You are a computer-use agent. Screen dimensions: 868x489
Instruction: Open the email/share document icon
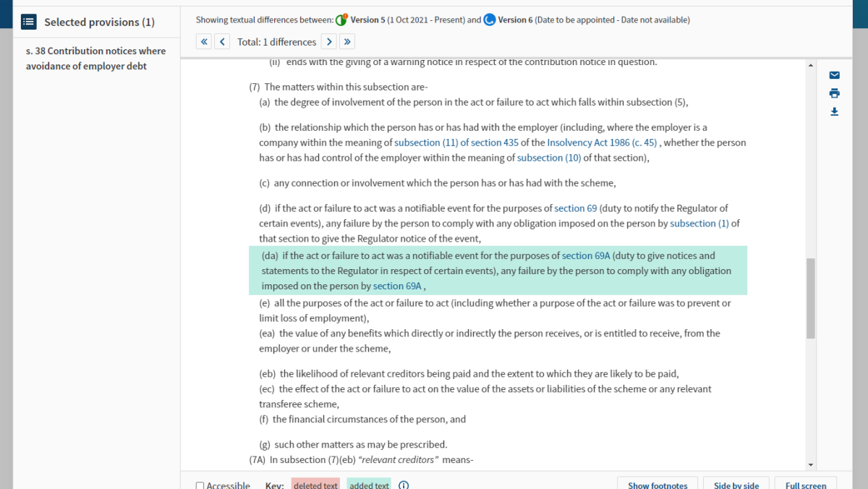click(834, 75)
